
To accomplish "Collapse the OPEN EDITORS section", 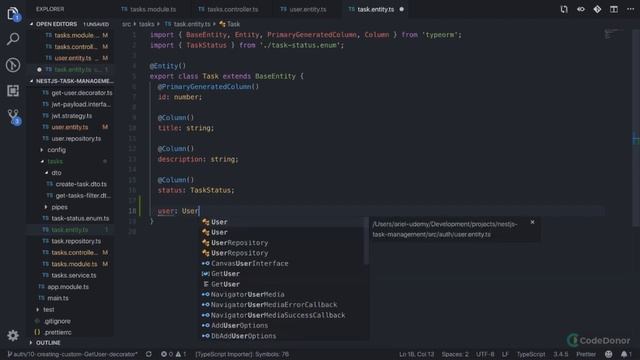I will tap(56, 24).
